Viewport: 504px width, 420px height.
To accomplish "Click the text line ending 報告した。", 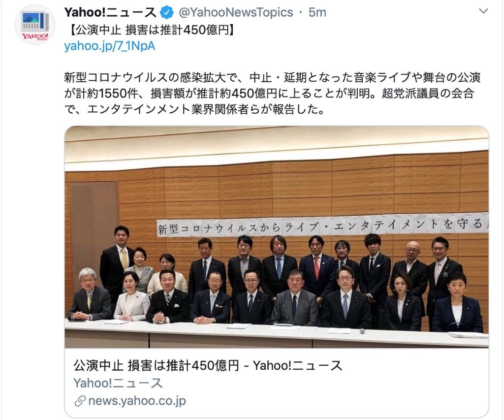I will 194,110.
